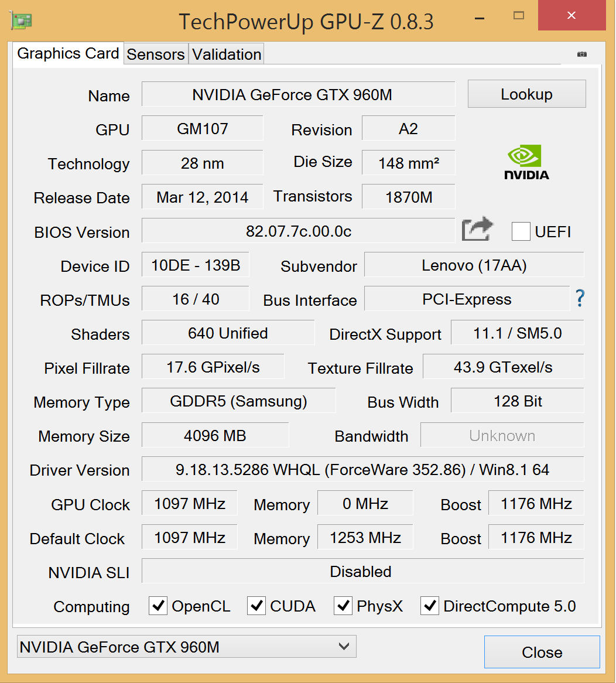Click the NVIDIA logo
This screenshot has height=683, width=616.
[x=526, y=163]
